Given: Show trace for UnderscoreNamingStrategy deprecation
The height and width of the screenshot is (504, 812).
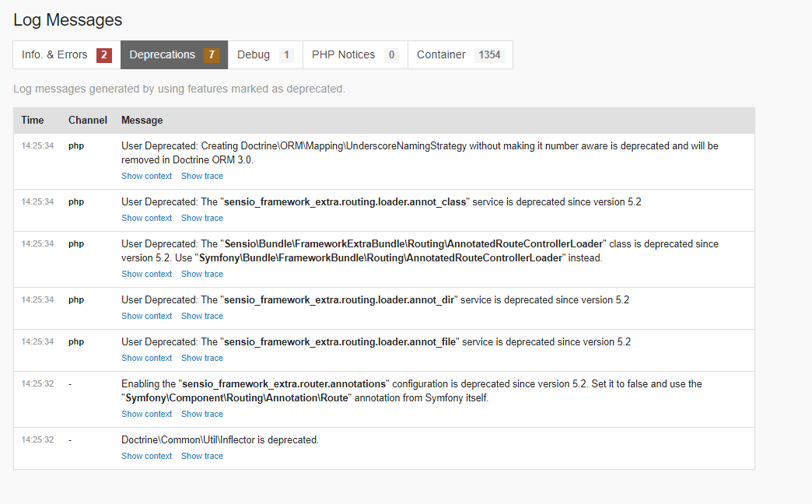Looking at the screenshot, I should (x=202, y=176).
